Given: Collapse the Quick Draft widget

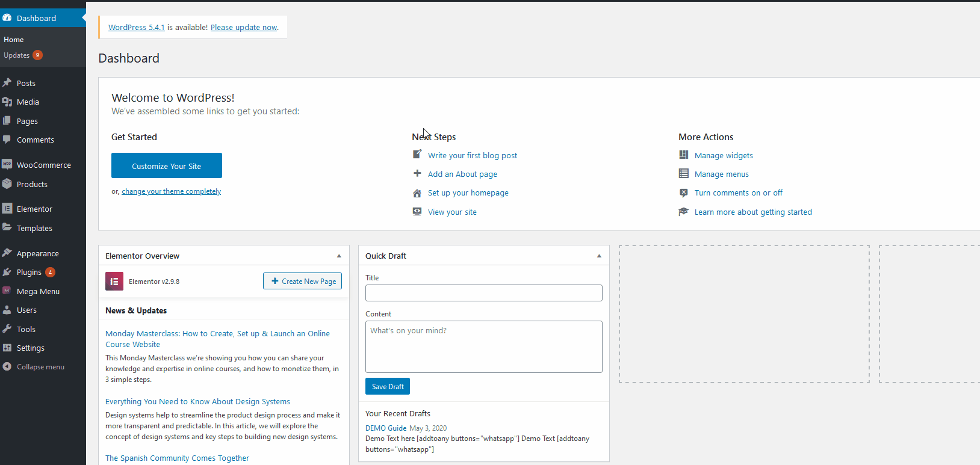Looking at the screenshot, I should [x=599, y=256].
